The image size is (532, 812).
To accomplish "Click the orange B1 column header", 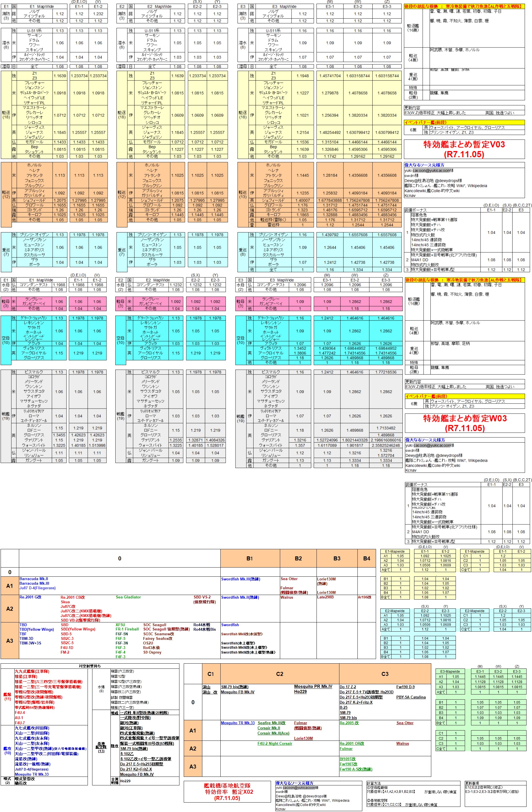I will pos(250,558).
